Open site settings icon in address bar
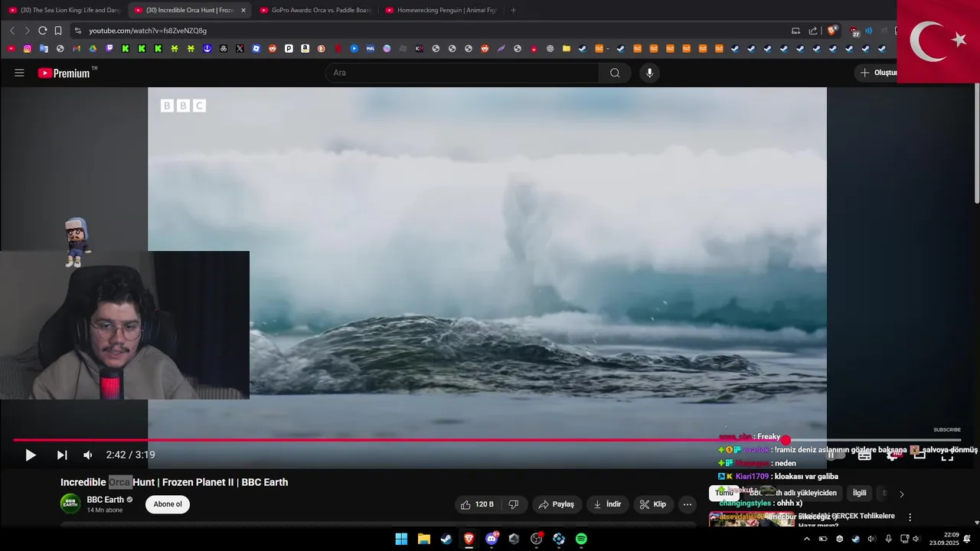This screenshot has width=980, height=551. tap(77, 31)
